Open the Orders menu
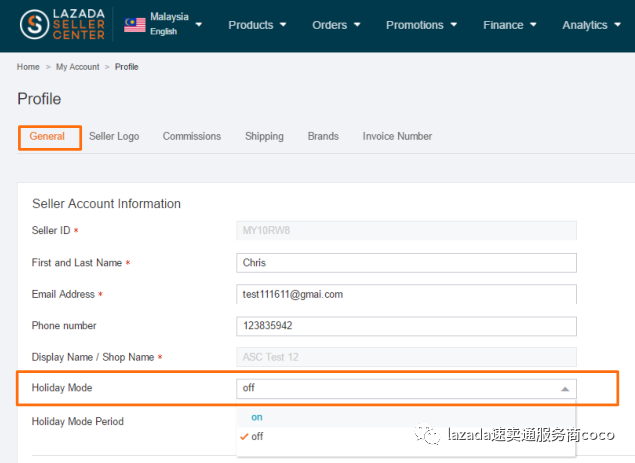This screenshot has height=463, width=635. (x=336, y=25)
